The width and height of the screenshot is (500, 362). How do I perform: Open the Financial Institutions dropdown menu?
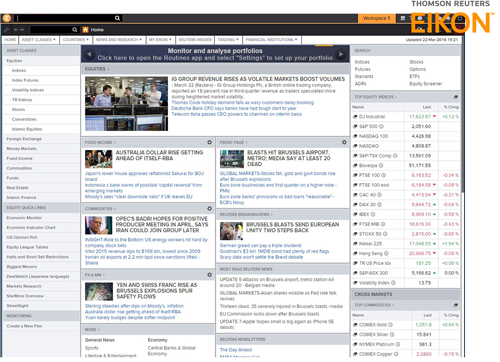coord(271,40)
